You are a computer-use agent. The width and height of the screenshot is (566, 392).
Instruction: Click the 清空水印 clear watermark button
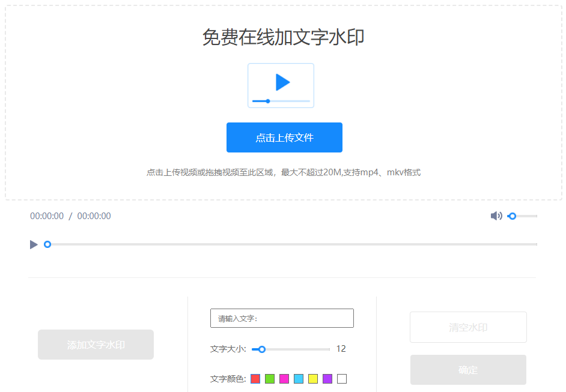tap(468, 327)
